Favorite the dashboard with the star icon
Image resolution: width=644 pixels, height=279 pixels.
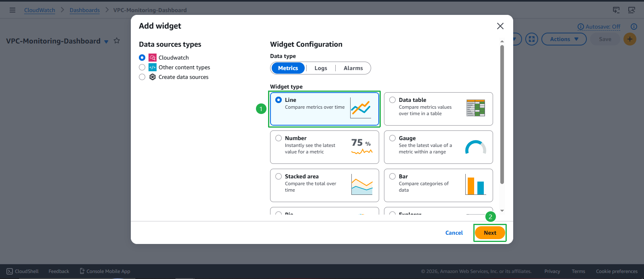tap(117, 41)
